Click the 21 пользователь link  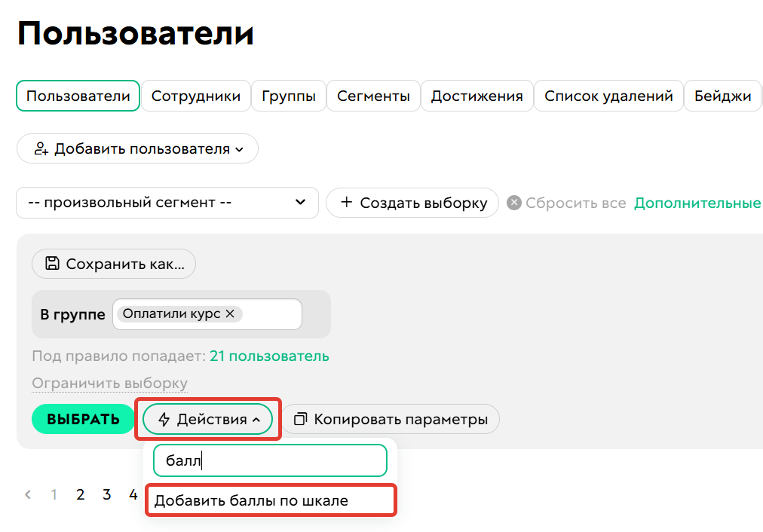click(x=268, y=356)
